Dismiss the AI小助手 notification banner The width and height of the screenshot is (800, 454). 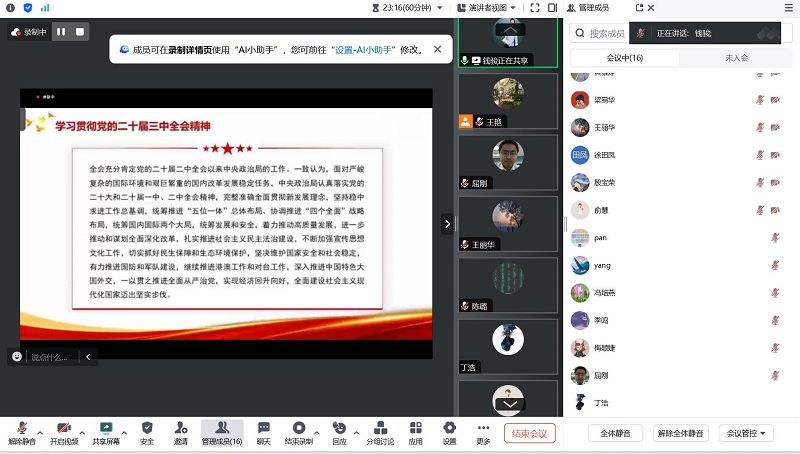(438, 49)
